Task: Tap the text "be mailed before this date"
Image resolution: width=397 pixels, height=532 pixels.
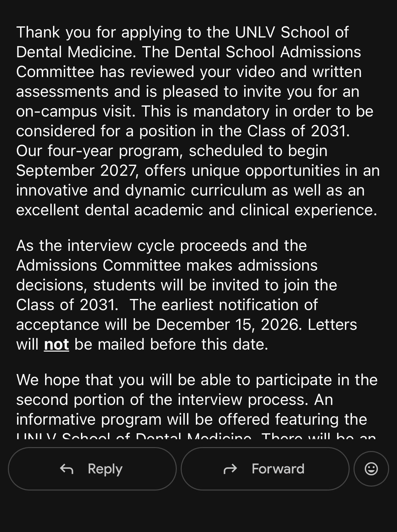Action: tap(171, 344)
